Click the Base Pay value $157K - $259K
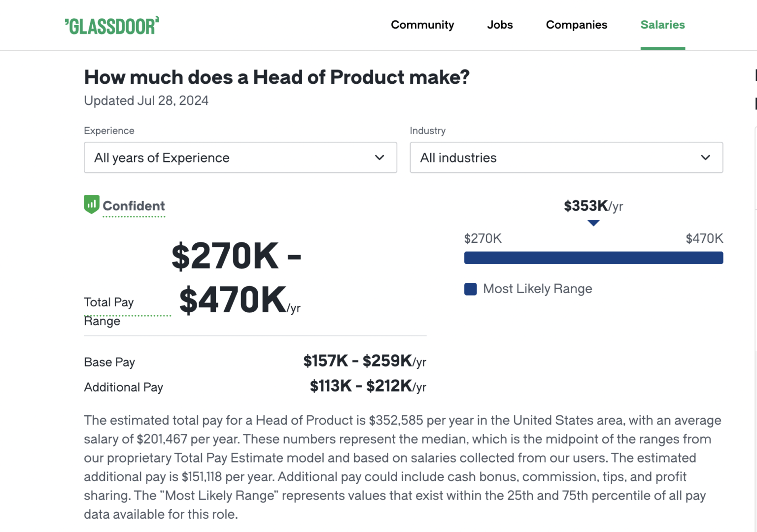Image resolution: width=757 pixels, height=532 pixels. 358,361
